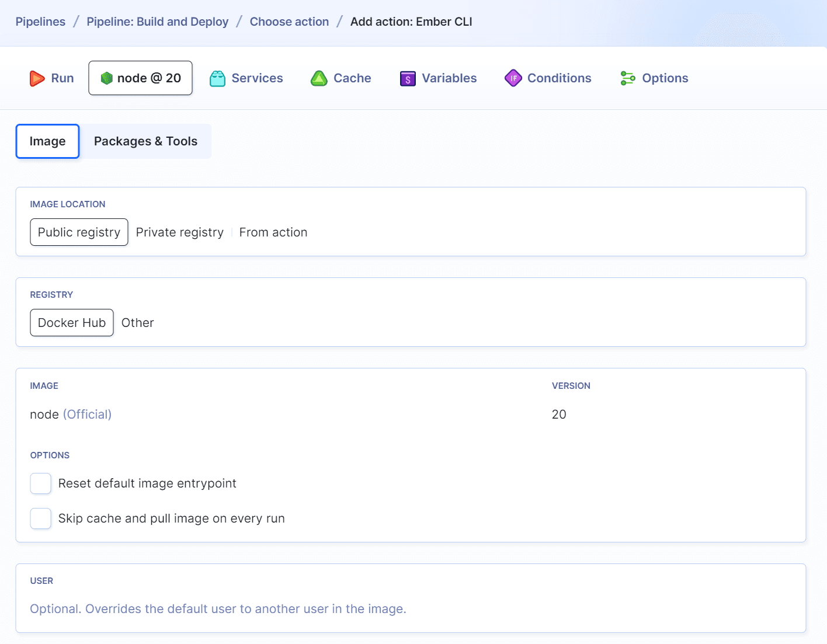This screenshot has width=827, height=644.
Task: Click the Cache triangle icon
Action: 319,78
